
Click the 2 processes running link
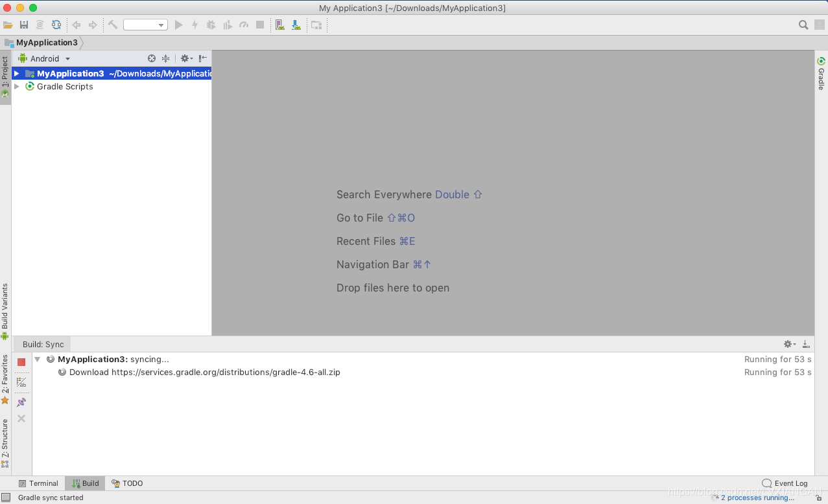coord(757,498)
